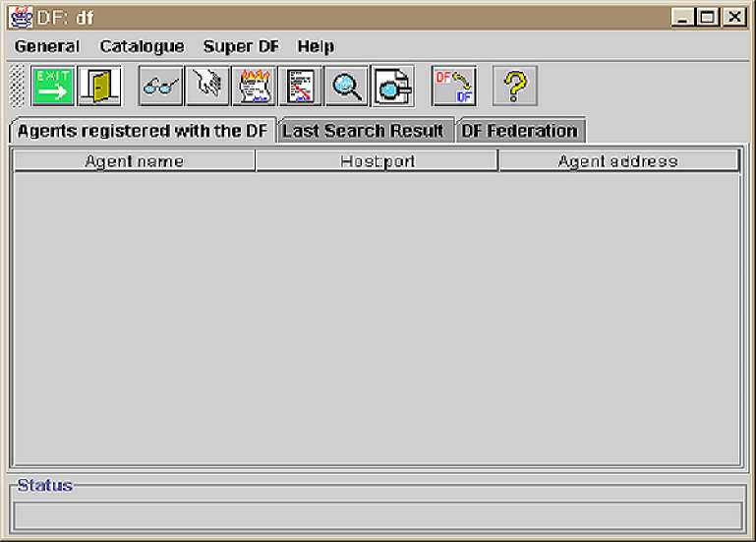Click the Java coffee cup window icon

pos(21,18)
